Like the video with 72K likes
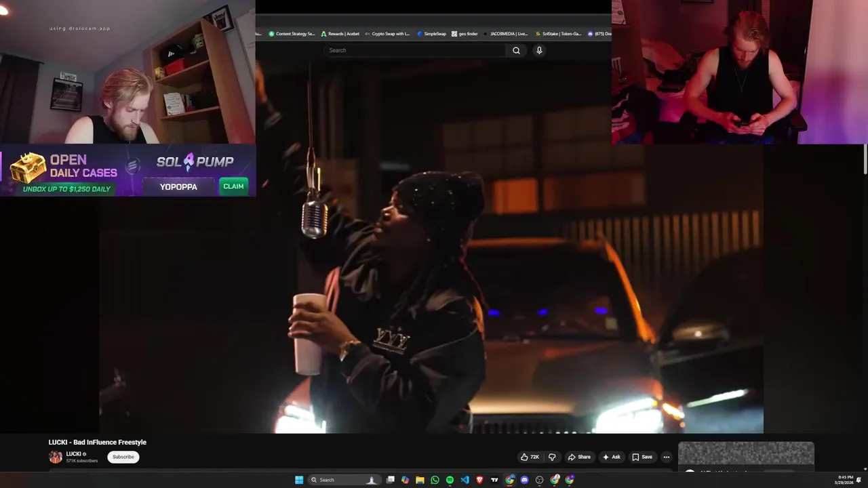The width and height of the screenshot is (868, 488). [x=530, y=457]
